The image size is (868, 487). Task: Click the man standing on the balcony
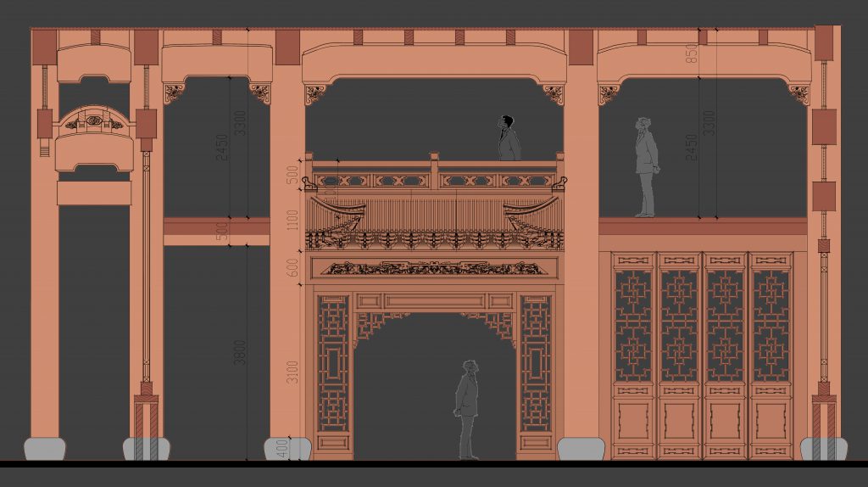point(509,141)
